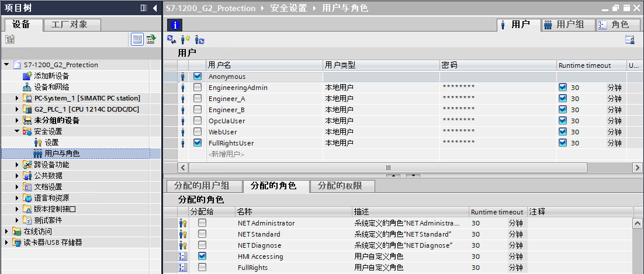Click the 设备和网络 icon
The height and width of the screenshot is (274, 644).
(x=27, y=87)
